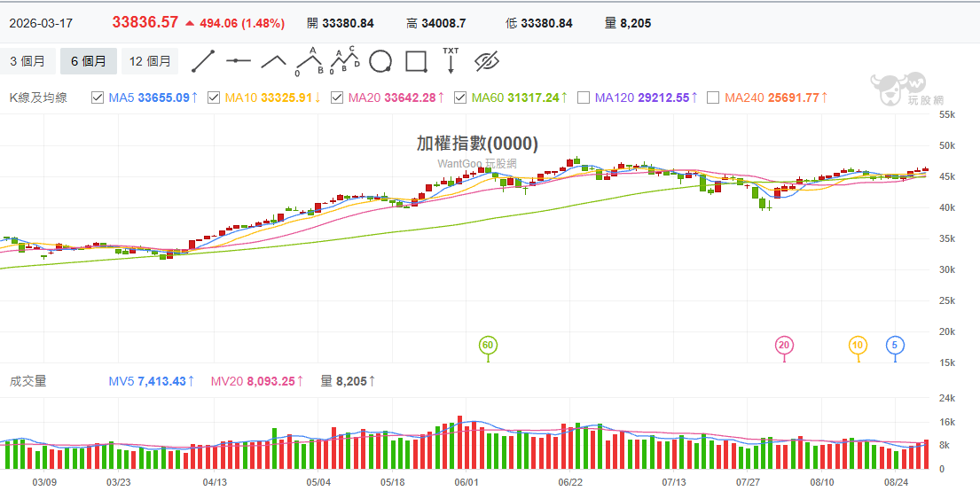Select the 6 個月 range tab
The image size is (980, 491).
[x=88, y=61]
